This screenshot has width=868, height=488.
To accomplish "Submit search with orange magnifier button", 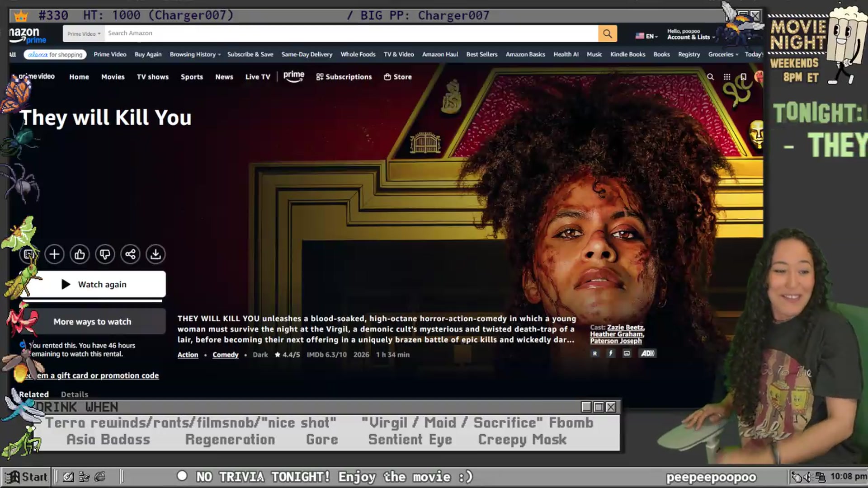I will click(x=607, y=33).
